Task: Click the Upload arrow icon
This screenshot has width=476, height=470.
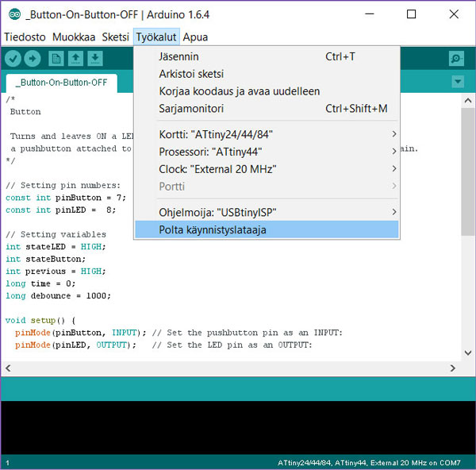Action: (x=33, y=58)
